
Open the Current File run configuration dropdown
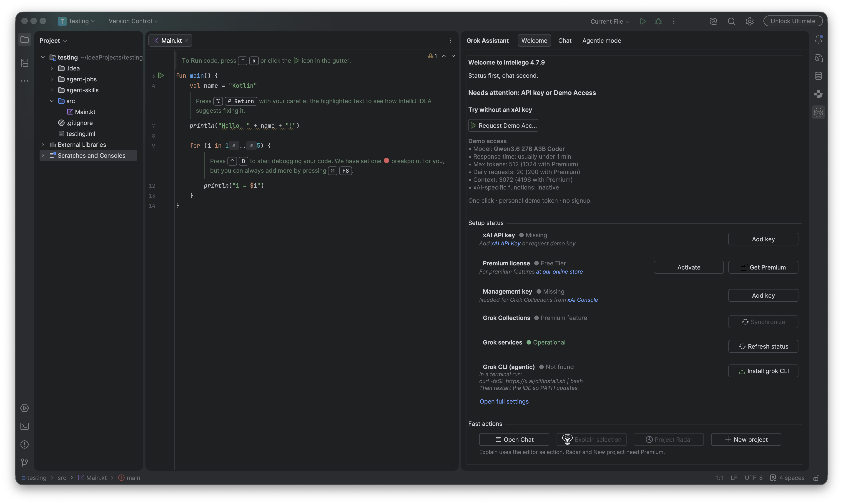pos(610,21)
